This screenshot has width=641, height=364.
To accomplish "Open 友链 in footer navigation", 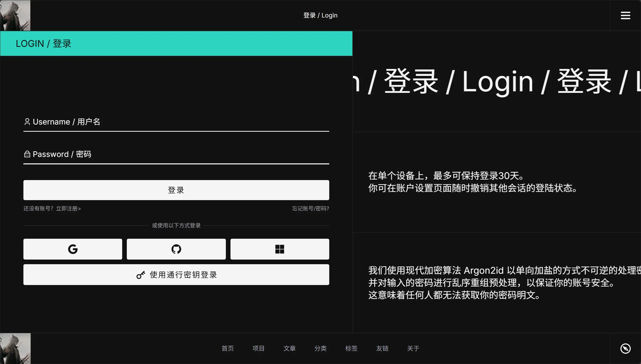I will pos(382,348).
